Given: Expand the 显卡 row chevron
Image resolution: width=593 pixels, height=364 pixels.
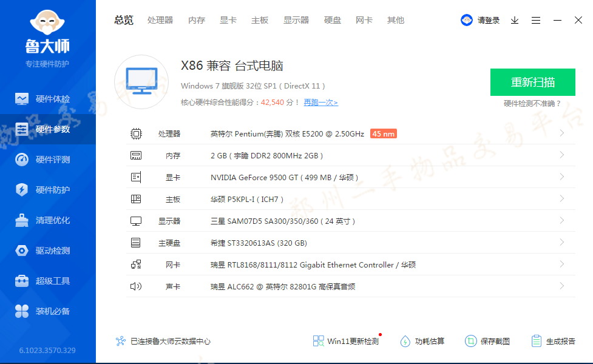Looking at the screenshot, I should (562, 177).
